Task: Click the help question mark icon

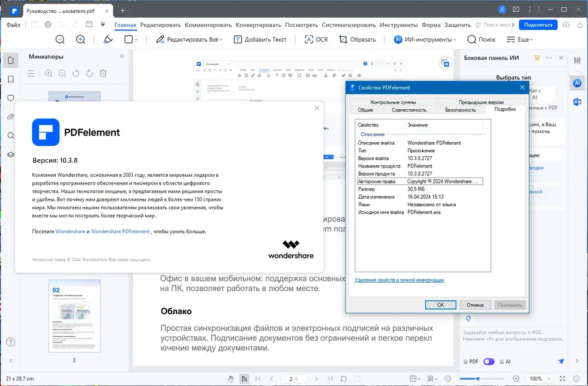Action: [x=11, y=342]
